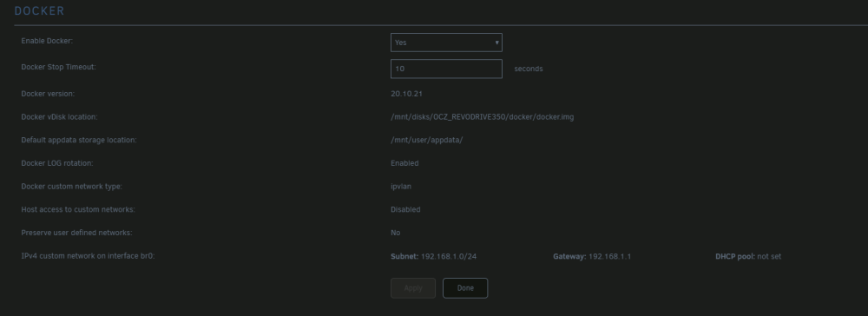Open the Enable Docker dropdown
The image size is (868, 316).
tap(446, 43)
